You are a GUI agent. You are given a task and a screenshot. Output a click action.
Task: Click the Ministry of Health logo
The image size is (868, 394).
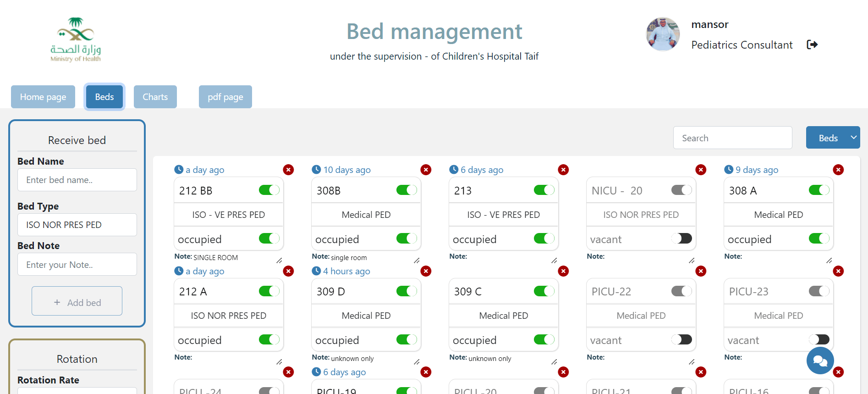76,39
